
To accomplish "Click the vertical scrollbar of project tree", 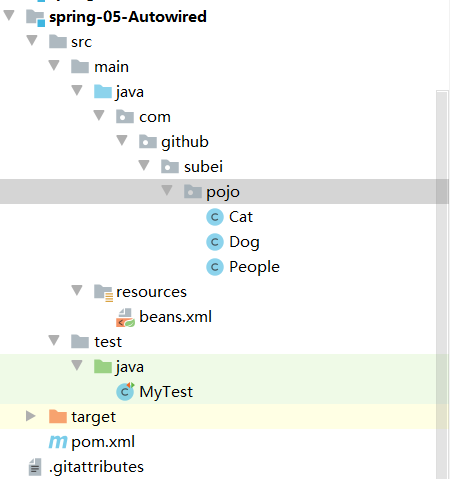I will [x=442, y=284].
